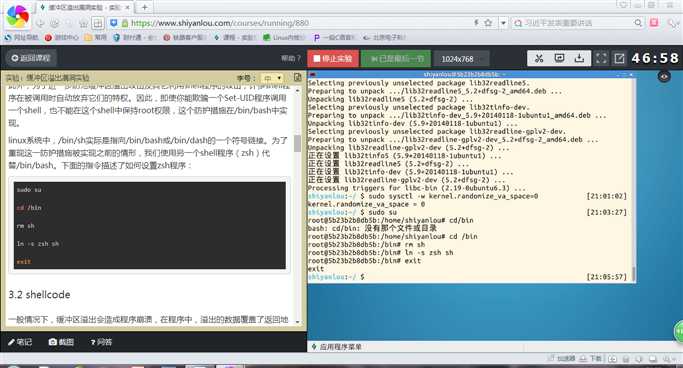Close the active browser tab
The height and width of the screenshot is (368, 683).
click(127, 7)
